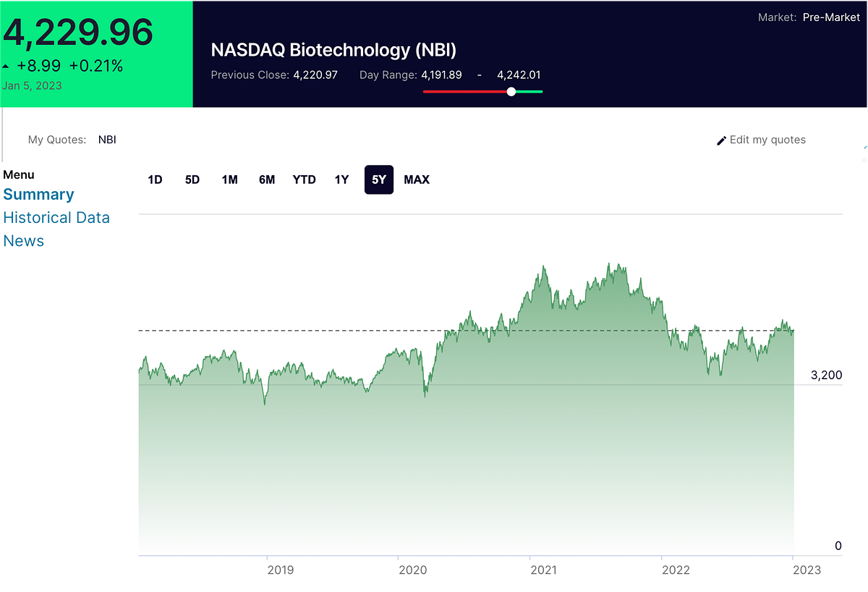Click the NASDAQ Biotechnology (NBI) title
Viewport: 868px width, 592px height.
pos(333,50)
